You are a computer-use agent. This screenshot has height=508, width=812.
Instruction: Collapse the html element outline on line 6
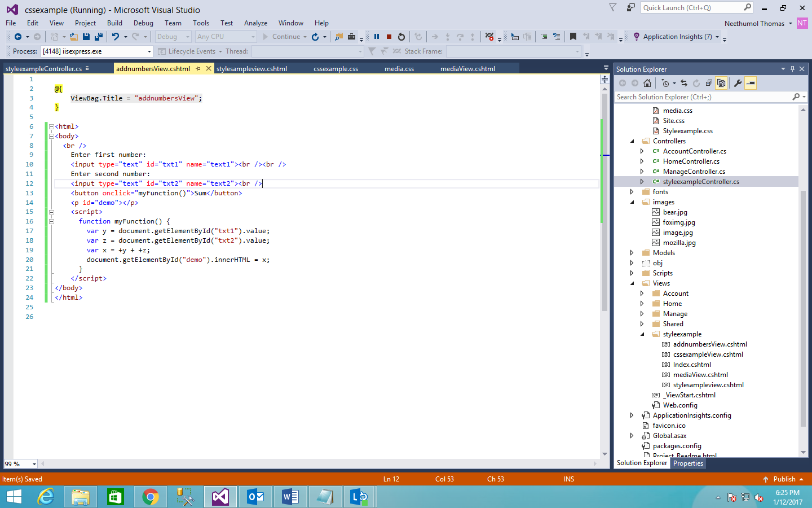(51, 126)
